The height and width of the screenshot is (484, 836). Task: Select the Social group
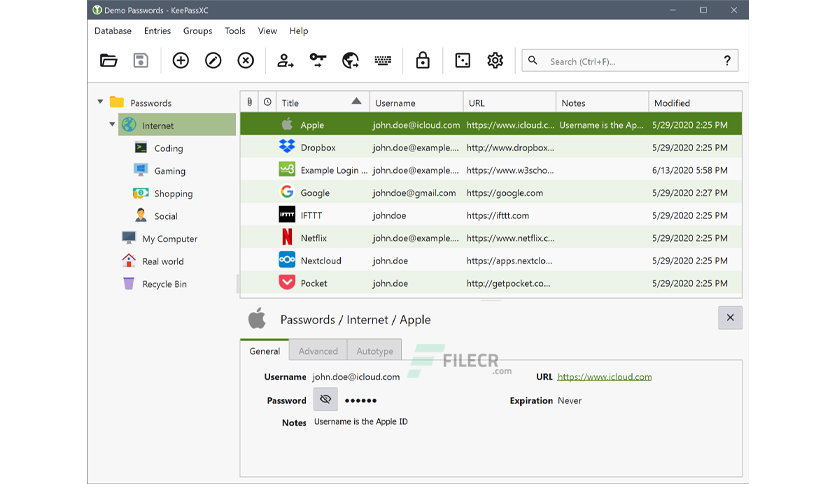click(165, 216)
